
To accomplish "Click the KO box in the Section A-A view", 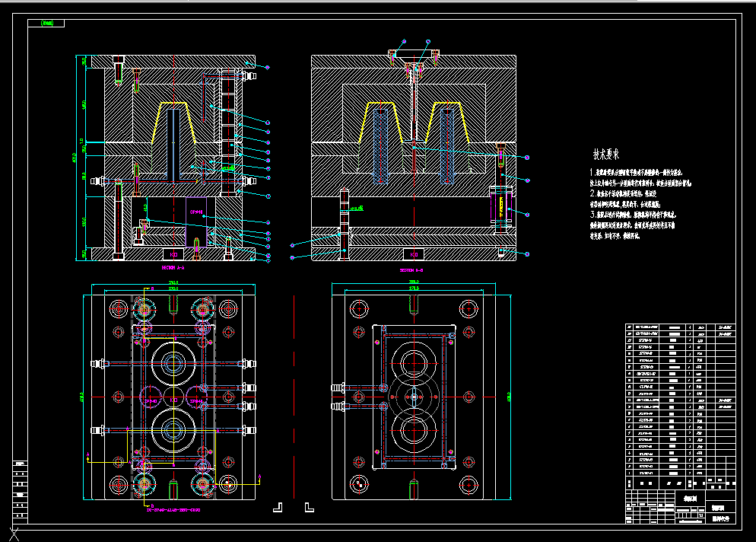I will point(173,254).
